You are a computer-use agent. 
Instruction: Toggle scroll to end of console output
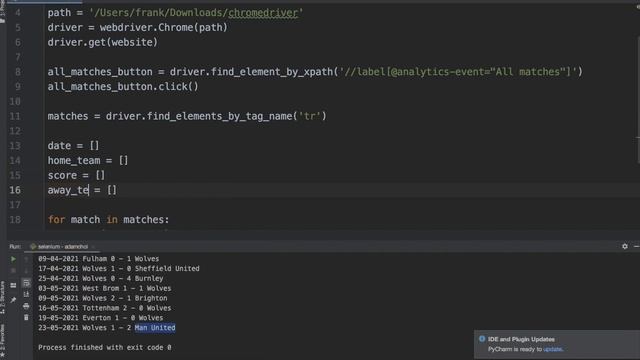[x=27, y=294]
